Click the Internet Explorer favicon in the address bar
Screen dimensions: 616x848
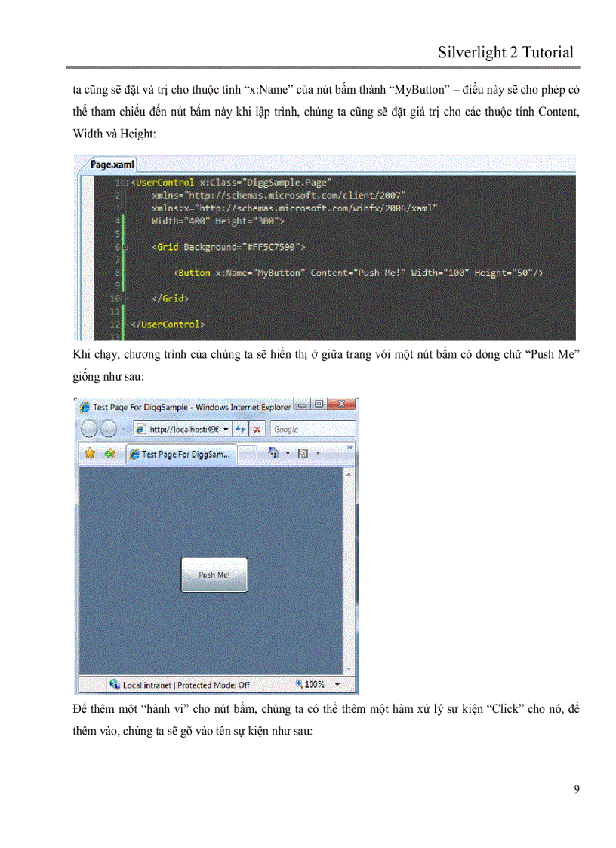click(x=140, y=429)
